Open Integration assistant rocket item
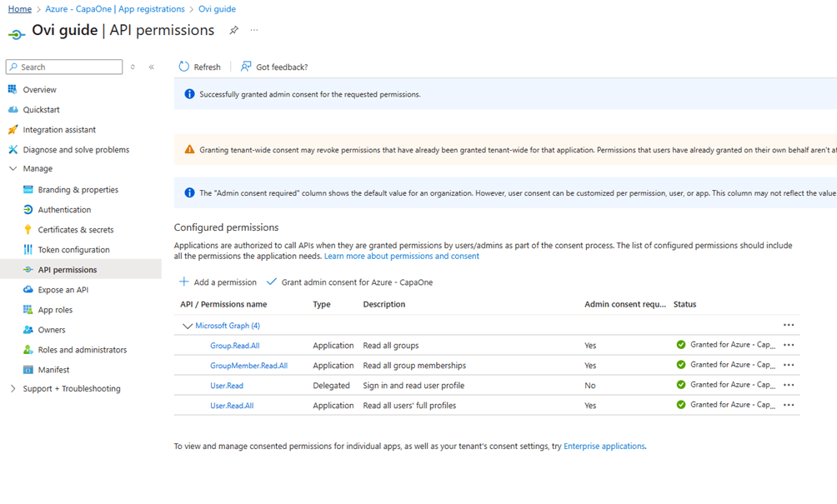The width and height of the screenshot is (837, 504). tap(59, 130)
